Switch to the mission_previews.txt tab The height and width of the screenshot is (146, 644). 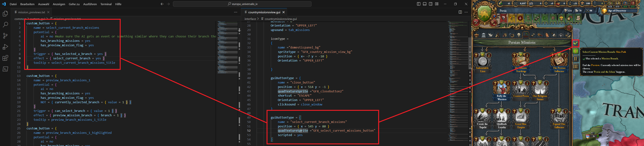tap(31, 12)
